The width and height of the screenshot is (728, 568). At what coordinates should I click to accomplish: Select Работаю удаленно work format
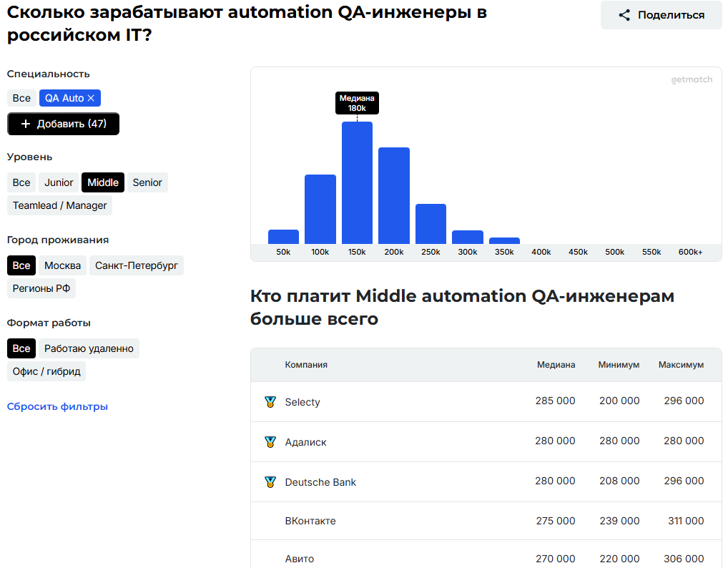point(89,348)
